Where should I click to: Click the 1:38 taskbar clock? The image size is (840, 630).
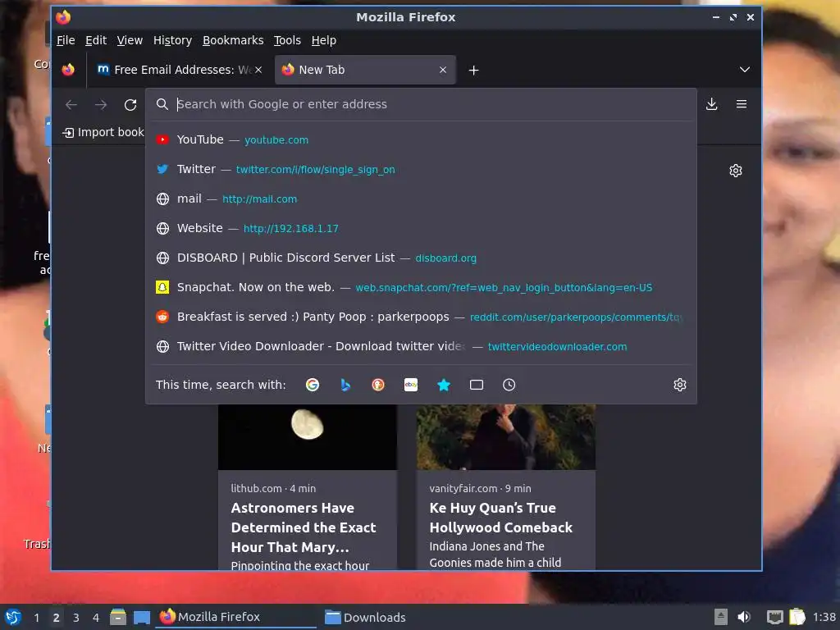click(824, 617)
